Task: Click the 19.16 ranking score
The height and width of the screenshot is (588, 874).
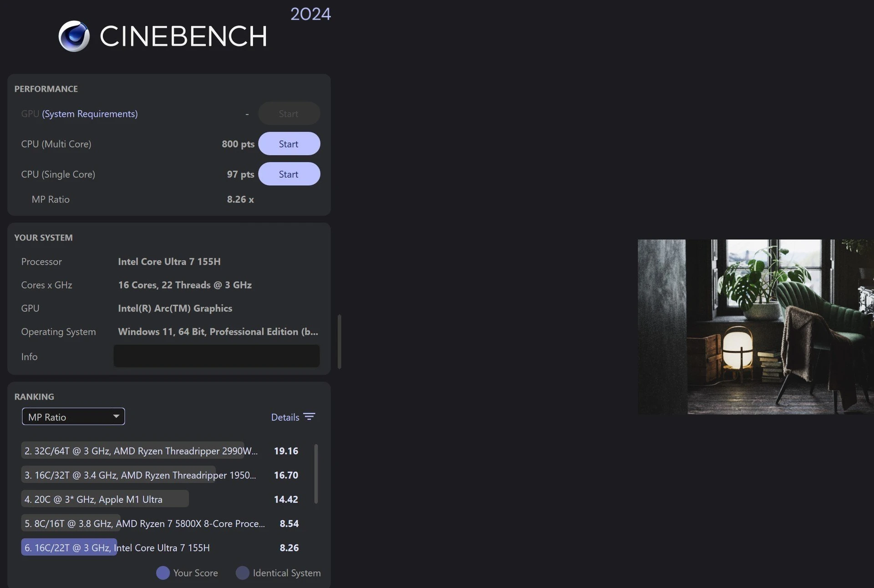Action: 286,451
